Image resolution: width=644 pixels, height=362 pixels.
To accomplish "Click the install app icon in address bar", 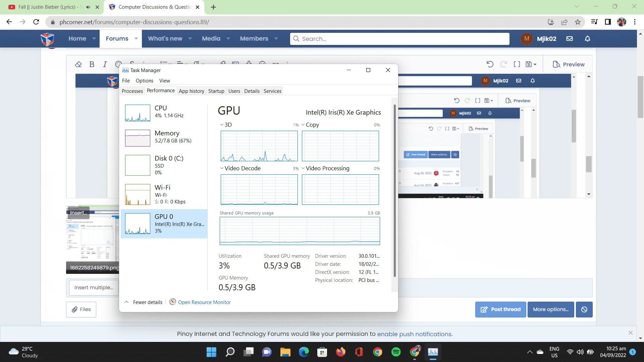I will (x=551, y=22).
